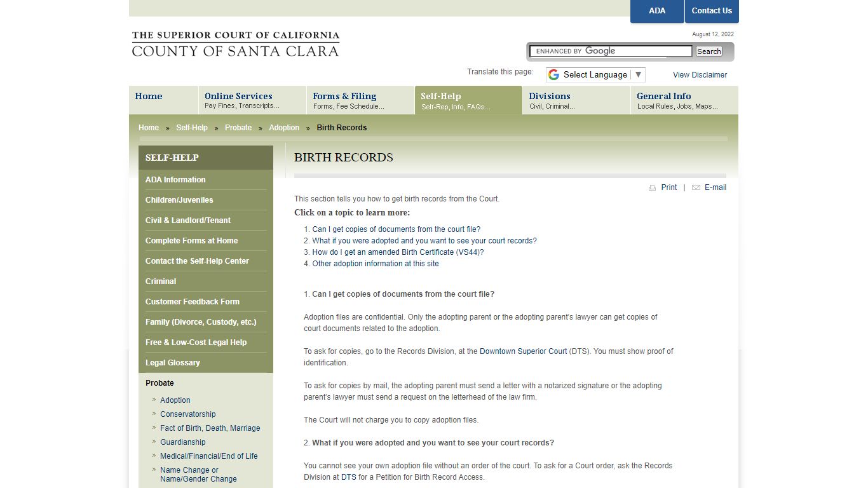Viewport: 868px width, 488px height.
Task: Open the Contact Us tab
Action: click(712, 11)
